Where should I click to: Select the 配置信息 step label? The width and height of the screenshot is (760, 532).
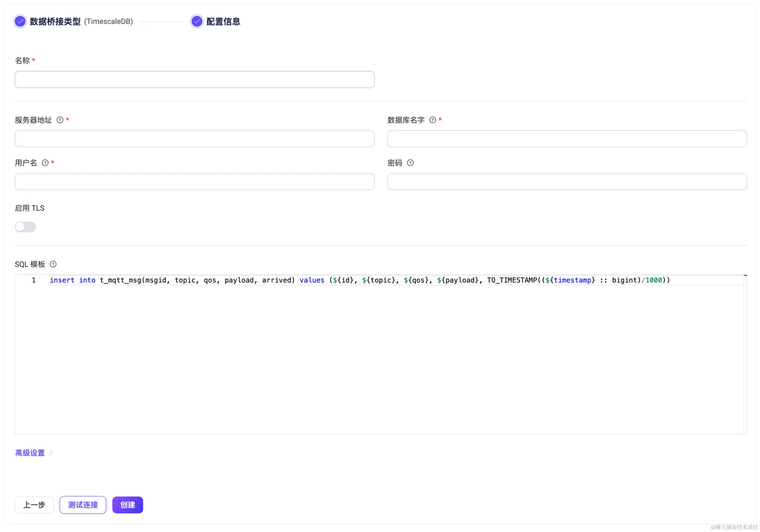(x=223, y=21)
